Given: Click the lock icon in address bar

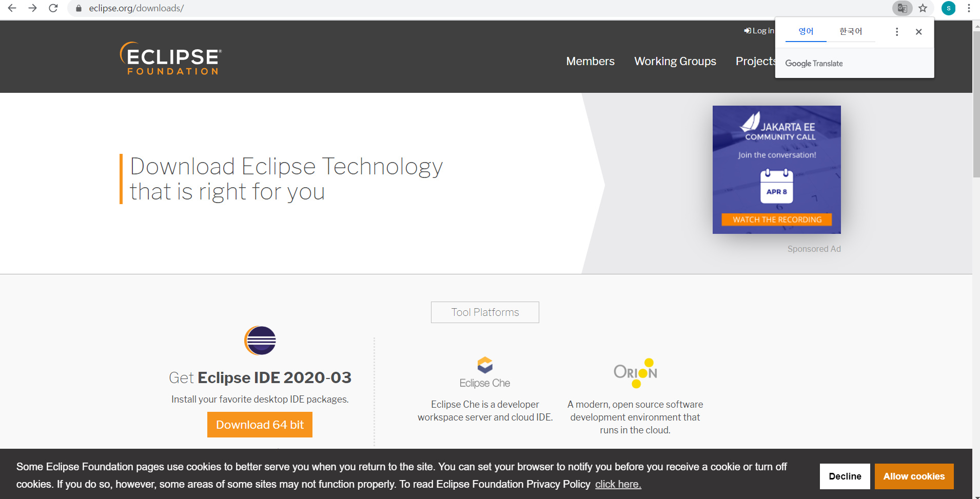Looking at the screenshot, I should (79, 8).
